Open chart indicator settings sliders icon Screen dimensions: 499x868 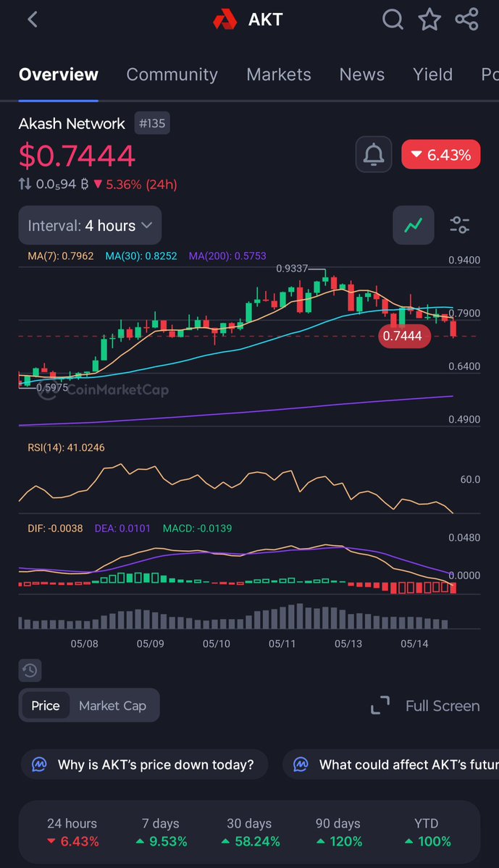coord(460,225)
